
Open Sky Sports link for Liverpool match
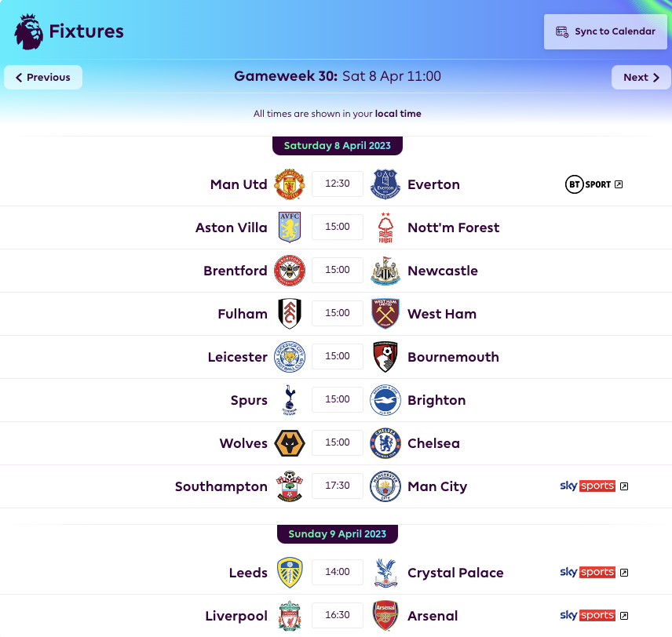[594, 616]
